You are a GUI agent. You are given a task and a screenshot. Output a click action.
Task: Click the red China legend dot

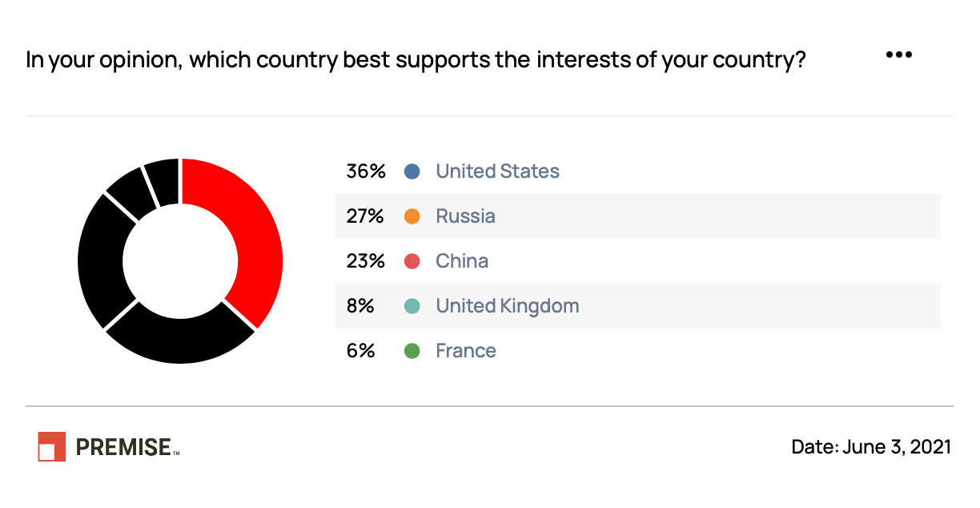pos(412,261)
